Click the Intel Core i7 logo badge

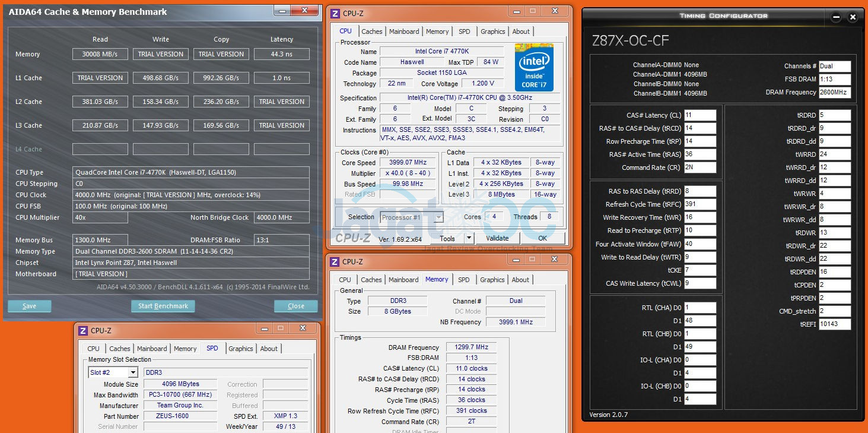[534, 68]
